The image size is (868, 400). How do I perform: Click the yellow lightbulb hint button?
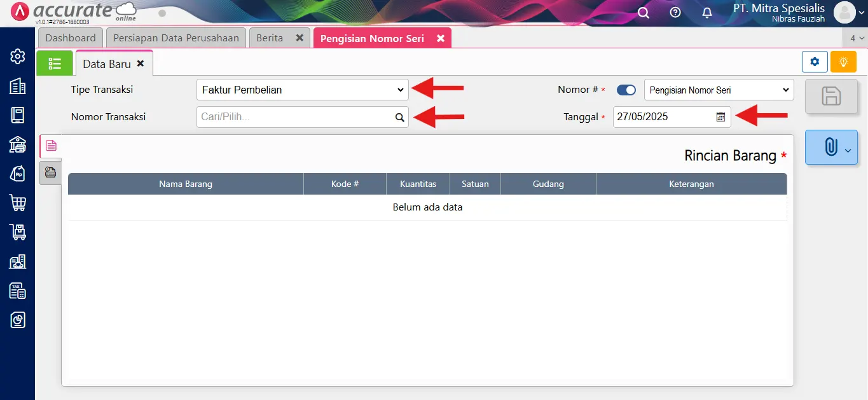pos(843,62)
